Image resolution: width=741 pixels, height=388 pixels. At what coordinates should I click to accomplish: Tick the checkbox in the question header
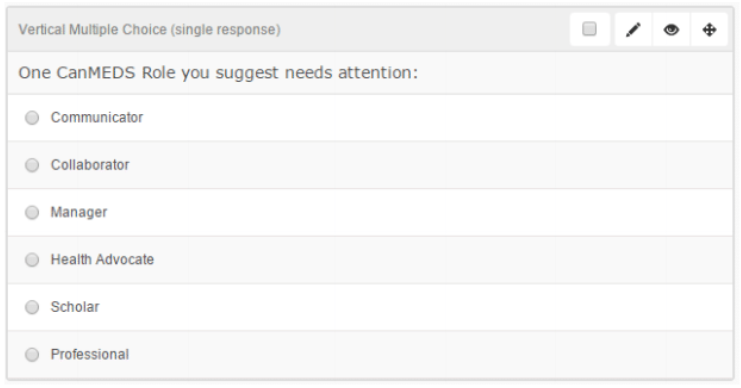(589, 29)
